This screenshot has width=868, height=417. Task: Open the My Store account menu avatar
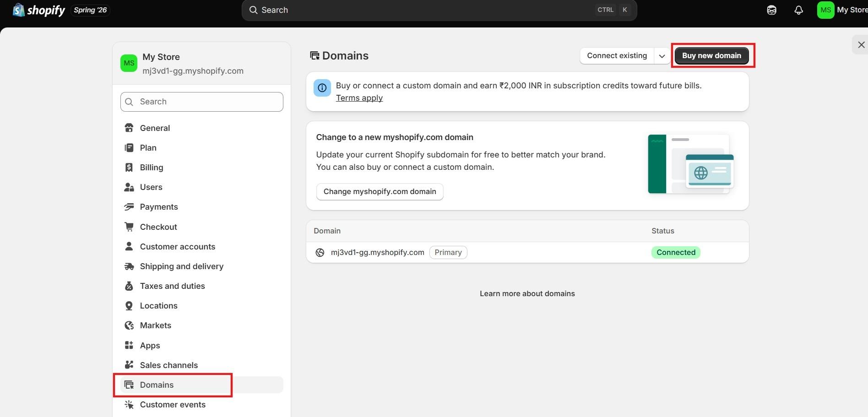825,10
